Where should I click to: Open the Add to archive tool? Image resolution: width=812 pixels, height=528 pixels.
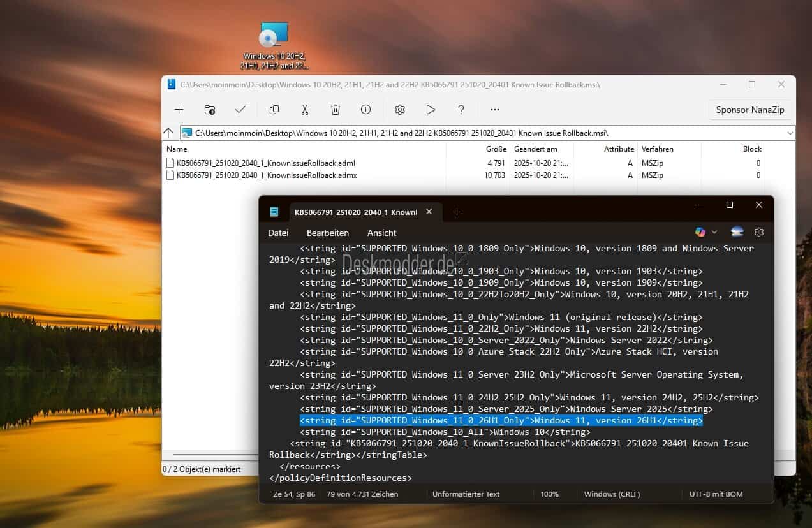click(x=179, y=110)
